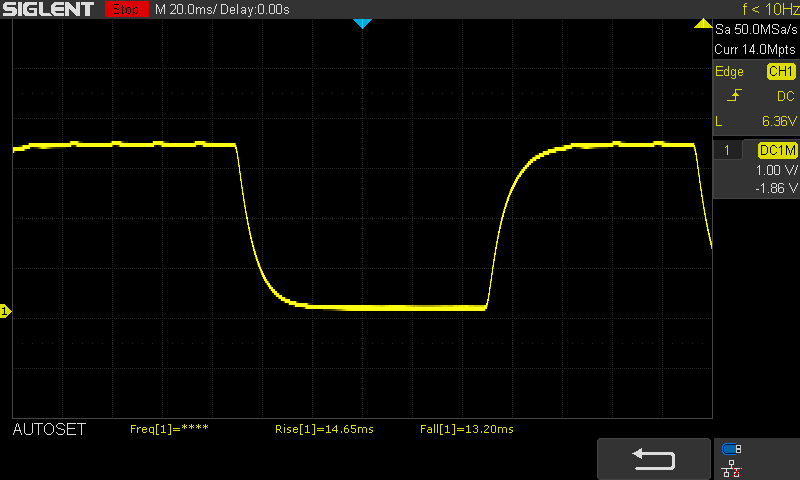Click the Freq[1] measurement readout
Screen dimensions: 800x480
169,429
